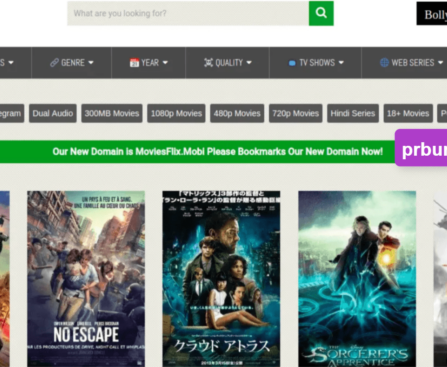Click the purple 'prbur' overlay button
The image size is (447, 367).
(421, 148)
